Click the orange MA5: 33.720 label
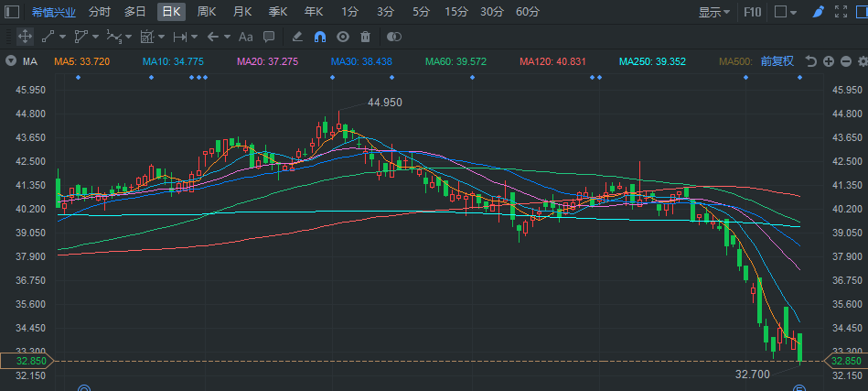868x391 pixels. click(x=82, y=61)
